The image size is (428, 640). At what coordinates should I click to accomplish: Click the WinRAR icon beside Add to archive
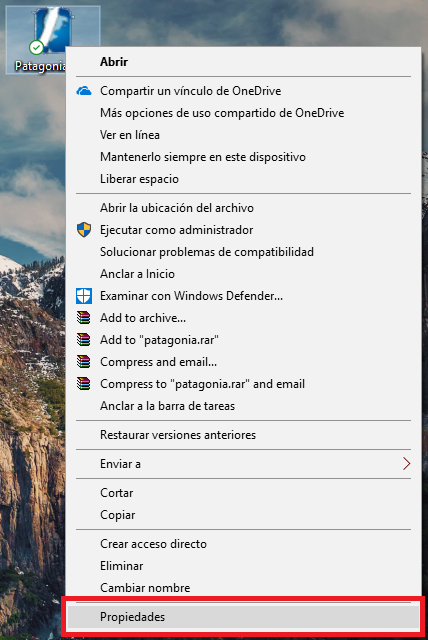coord(84,318)
